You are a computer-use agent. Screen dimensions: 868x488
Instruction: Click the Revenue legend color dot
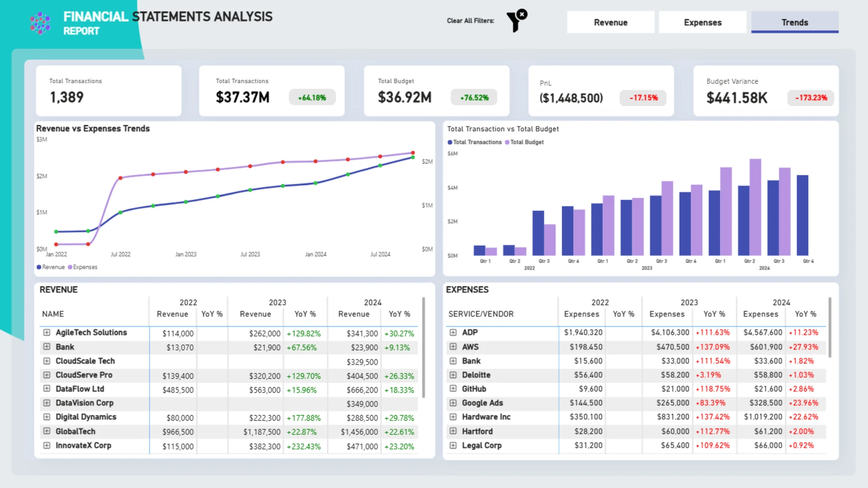39,267
